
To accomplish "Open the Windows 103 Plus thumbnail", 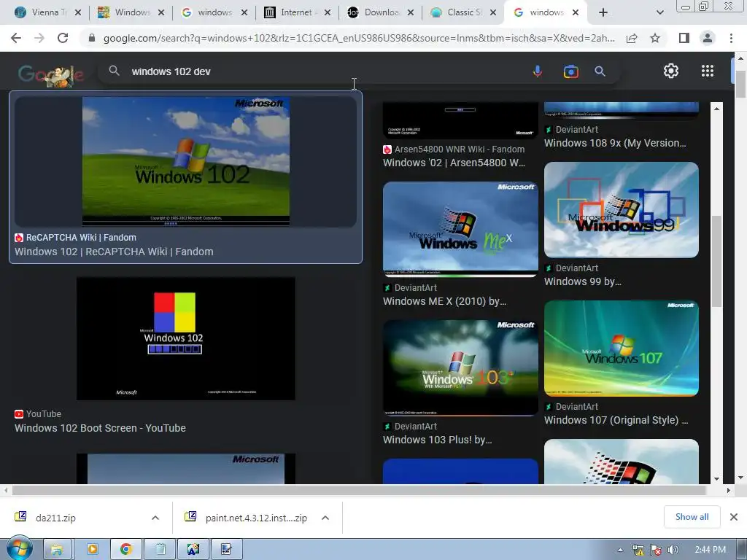I will [x=460, y=367].
